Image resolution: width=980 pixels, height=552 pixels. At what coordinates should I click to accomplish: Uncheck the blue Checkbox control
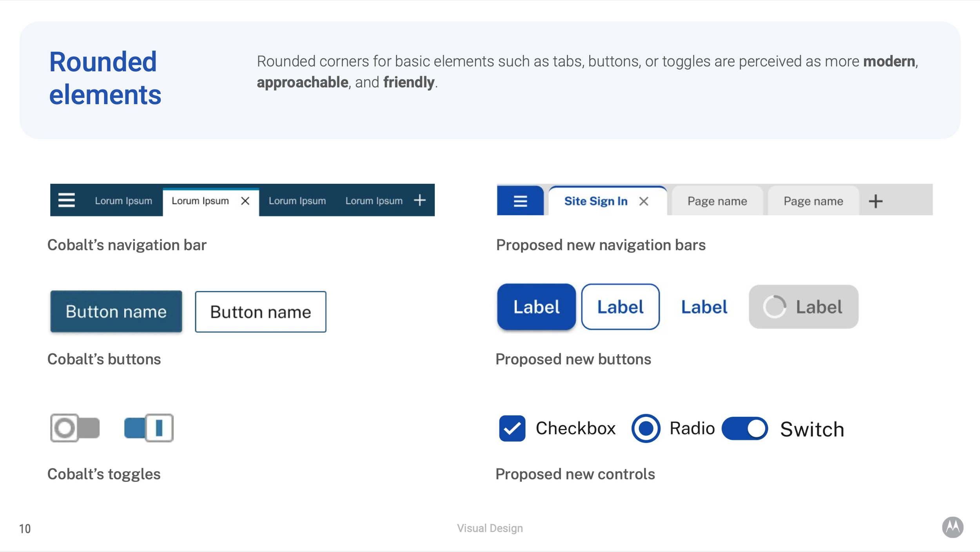512,428
